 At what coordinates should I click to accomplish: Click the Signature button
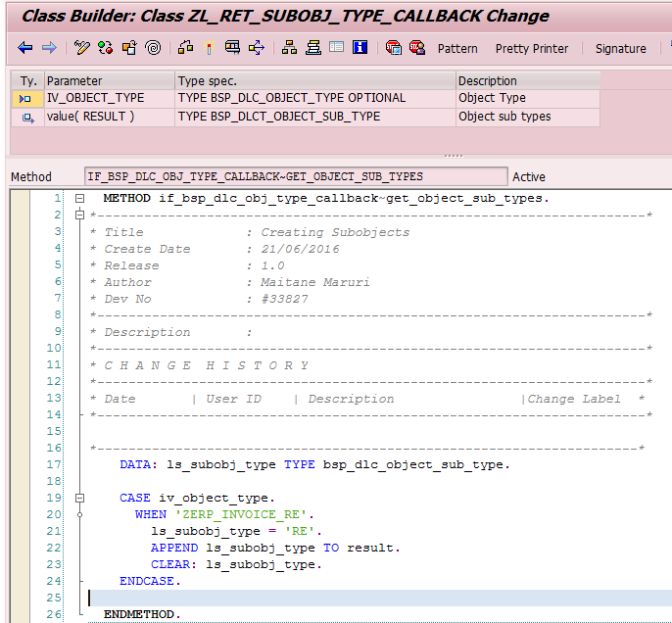pos(621,49)
